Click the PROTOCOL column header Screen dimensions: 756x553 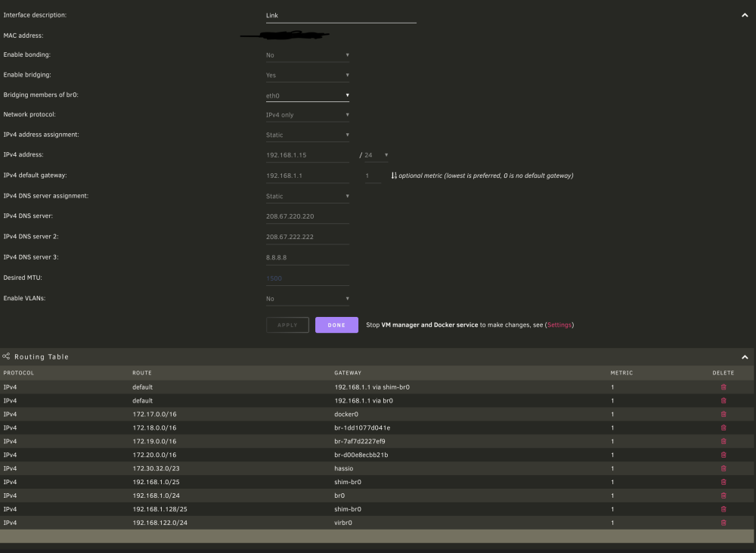pos(19,373)
